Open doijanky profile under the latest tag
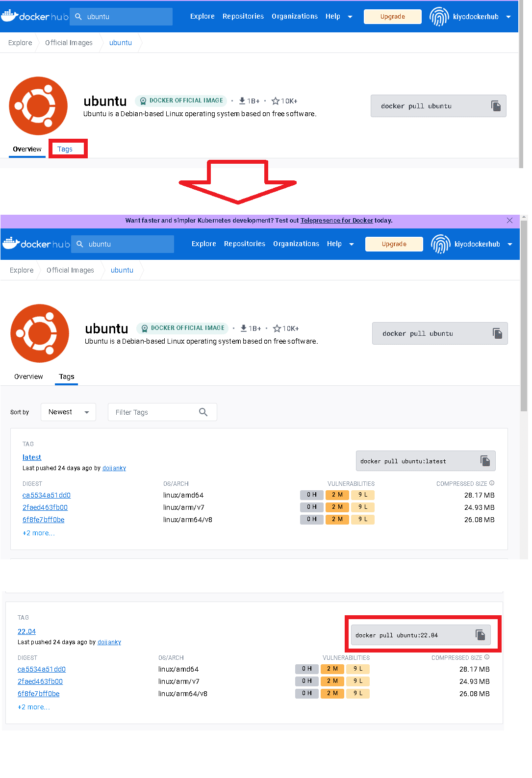The height and width of the screenshot is (778, 532). [x=114, y=468]
